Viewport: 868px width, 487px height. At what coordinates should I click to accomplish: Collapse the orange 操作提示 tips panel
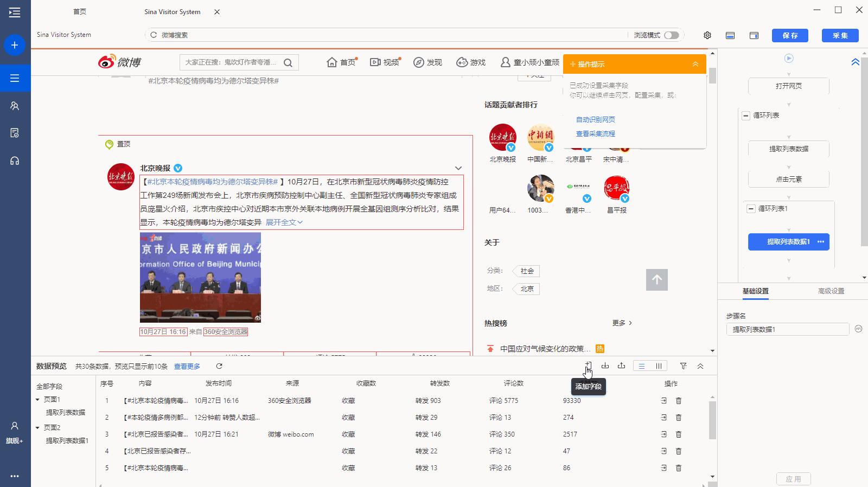(x=695, y=64)
